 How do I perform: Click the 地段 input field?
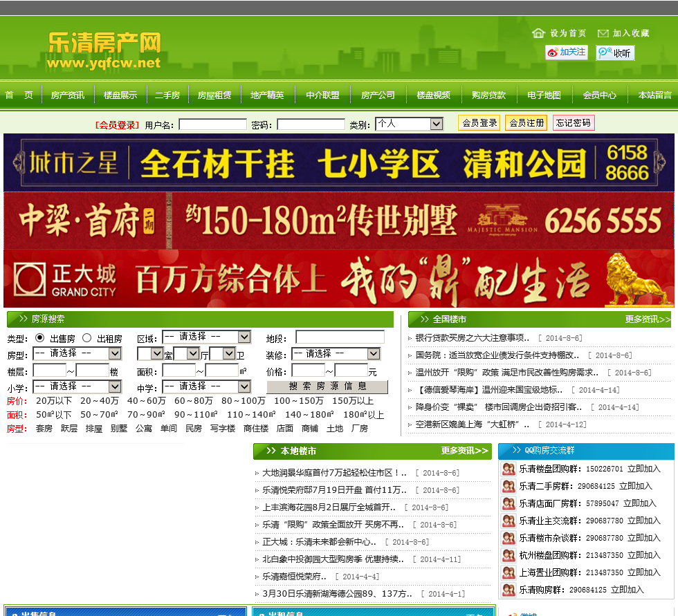[340, 337]
